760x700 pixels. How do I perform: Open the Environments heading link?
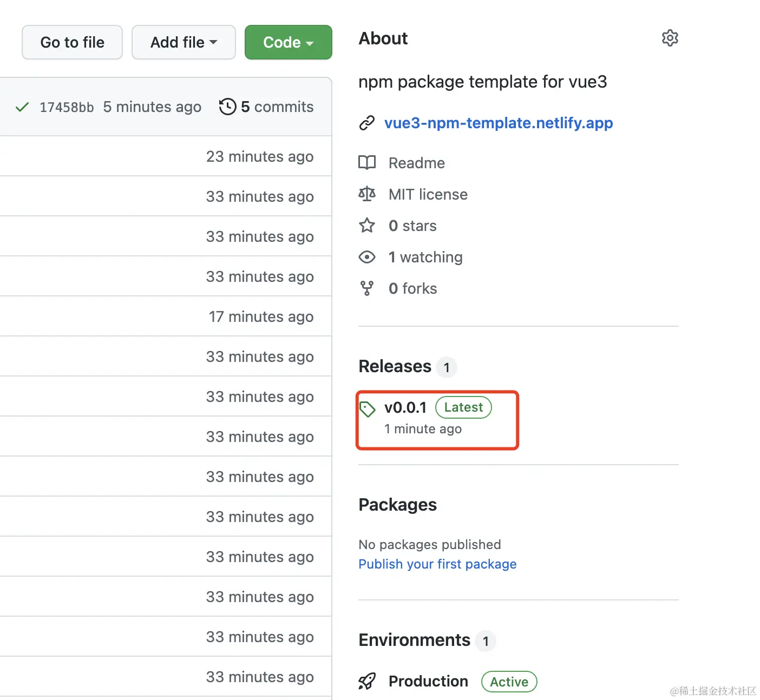point(415,640)
